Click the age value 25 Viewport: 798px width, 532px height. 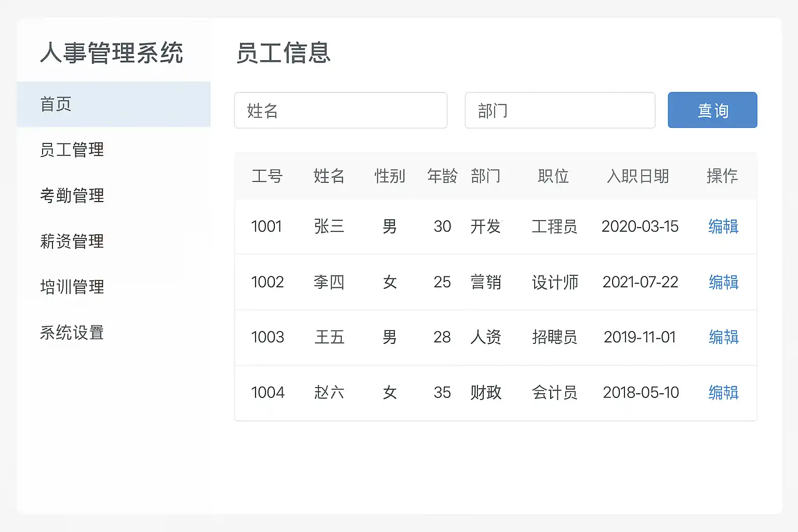click(x=442, y=282)
